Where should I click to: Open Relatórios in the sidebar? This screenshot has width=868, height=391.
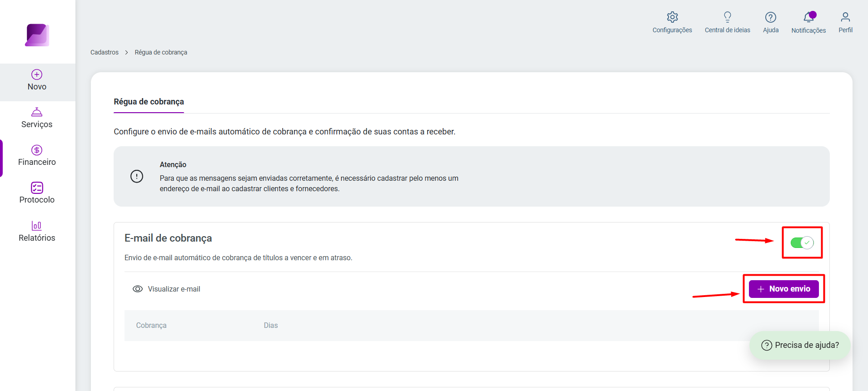[x=37, y=231]
